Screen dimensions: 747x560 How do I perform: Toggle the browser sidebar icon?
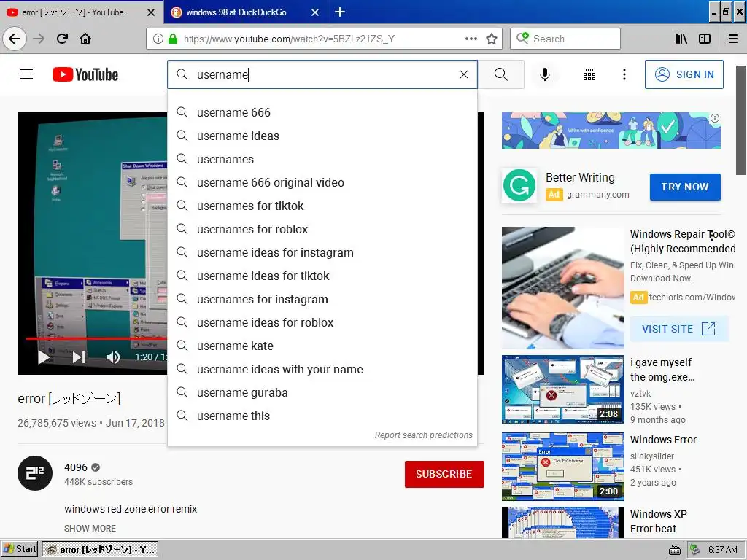click(x=705, y=39)
